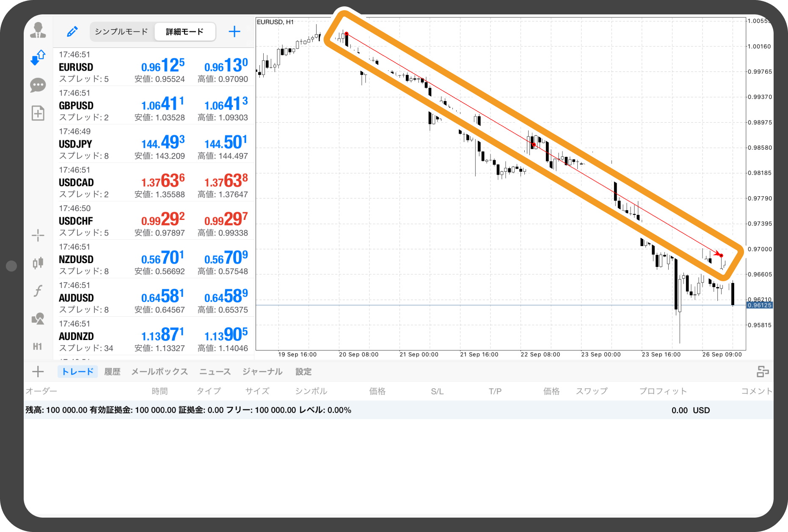Click the red arrow line midpoint handle

[534, 145]
